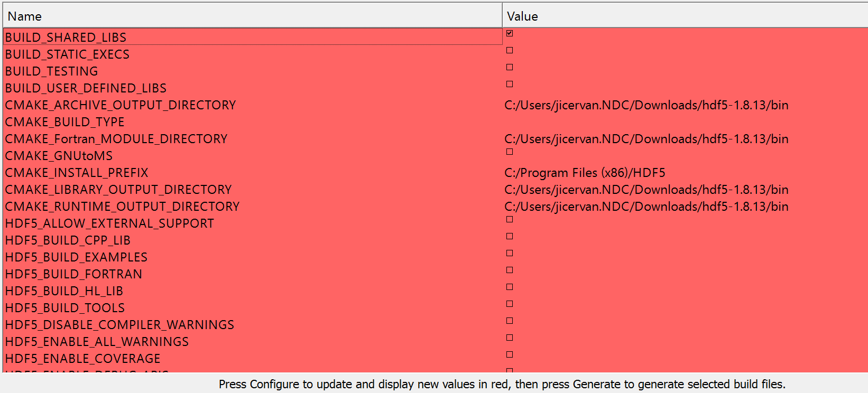The width and height of the screenshot is (868, 393).
Task: Select HDF5_ALLOW_EXTERNAL_SUPPORT entry name
Action: (x=109, y=223)
